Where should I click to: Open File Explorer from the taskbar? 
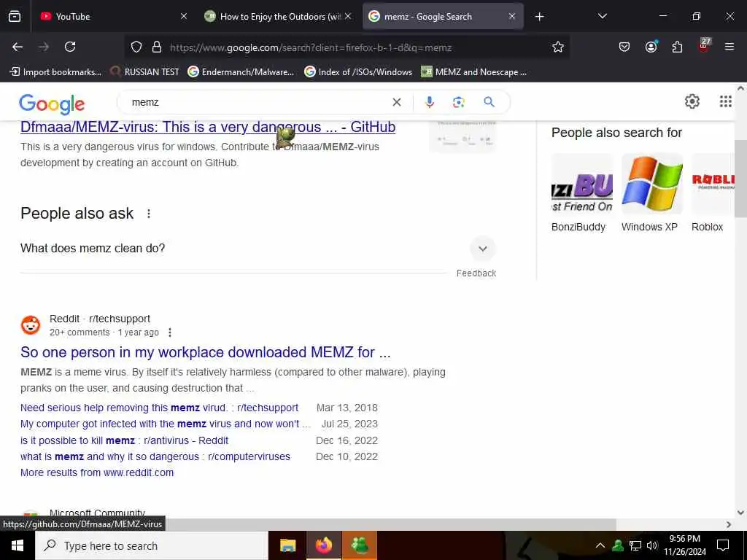point(287,545)
